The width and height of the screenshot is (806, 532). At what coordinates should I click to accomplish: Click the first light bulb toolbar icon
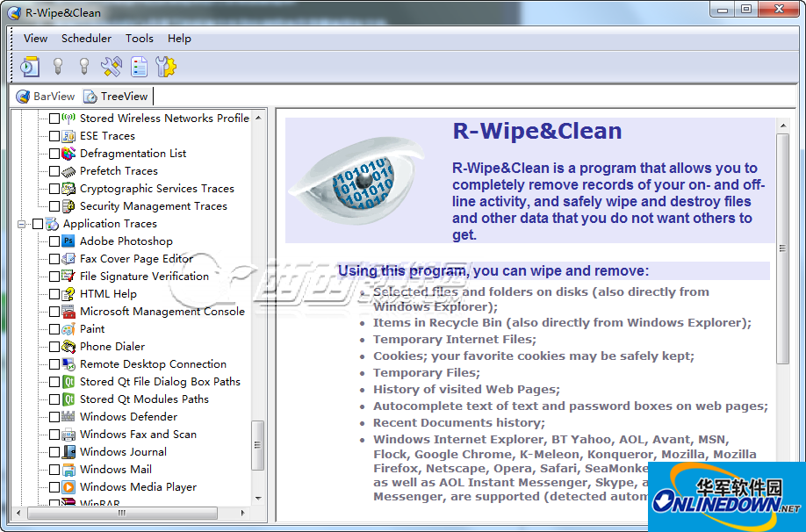[58, 67]
